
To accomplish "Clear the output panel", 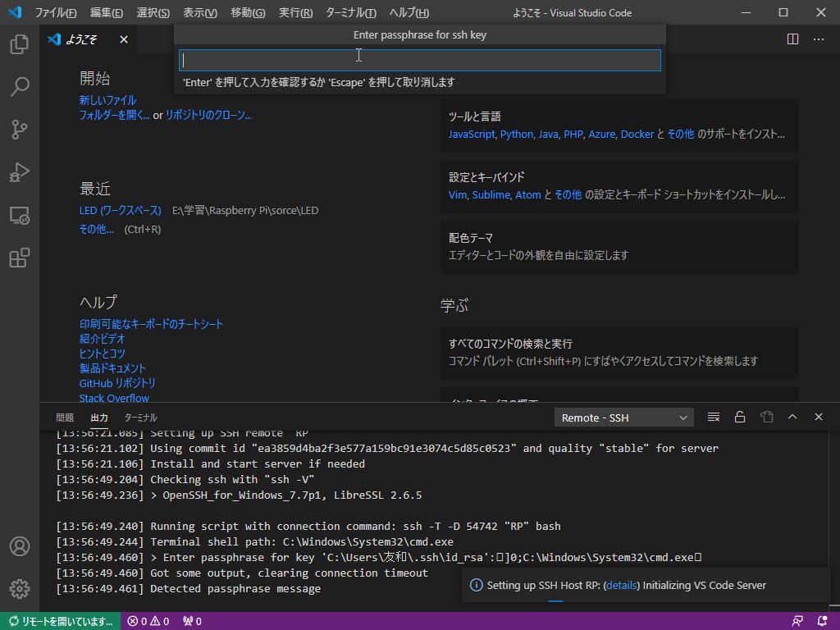I will pos(713,417).
